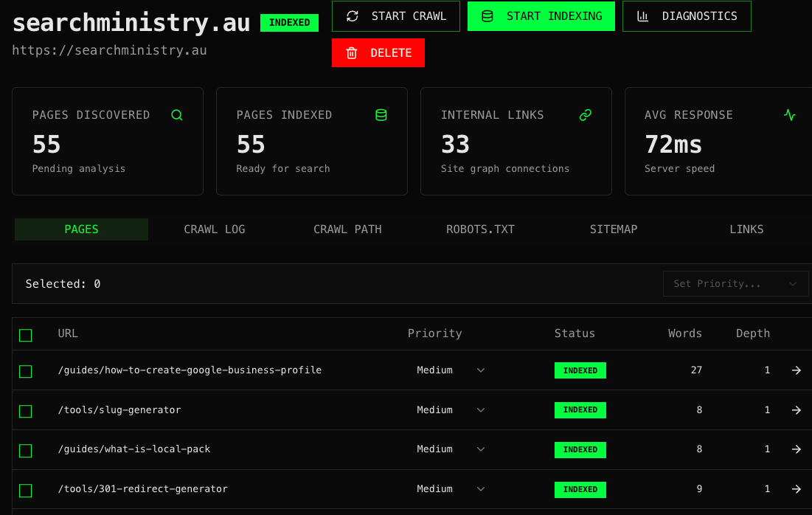Check the what-is-local-pack row checkbox
The width and height of the screenshot is (812, 515).
(25, 451)
